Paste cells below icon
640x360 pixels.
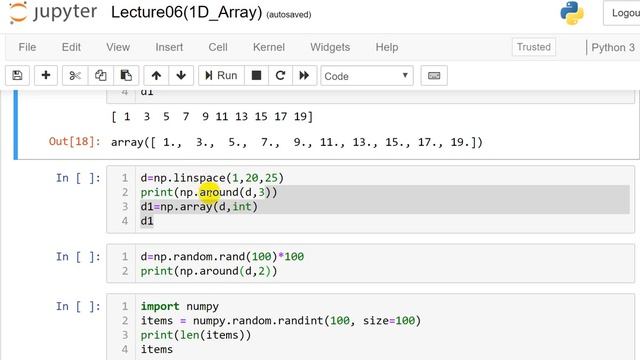tap(126, 76)
